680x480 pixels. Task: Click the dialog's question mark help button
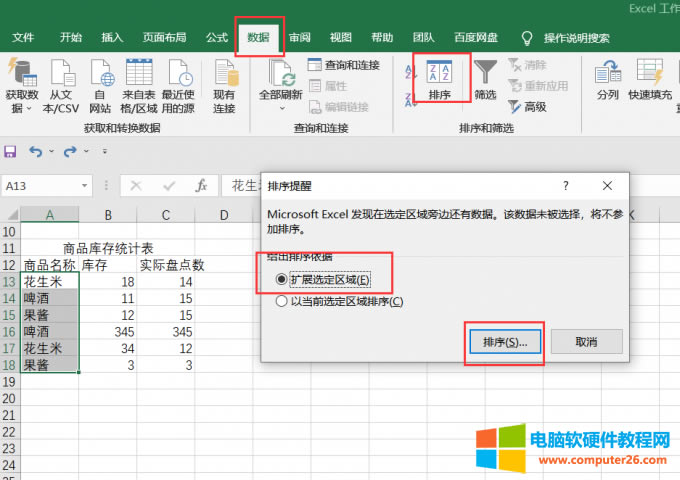pyautogui.click(x=565, y=186)
